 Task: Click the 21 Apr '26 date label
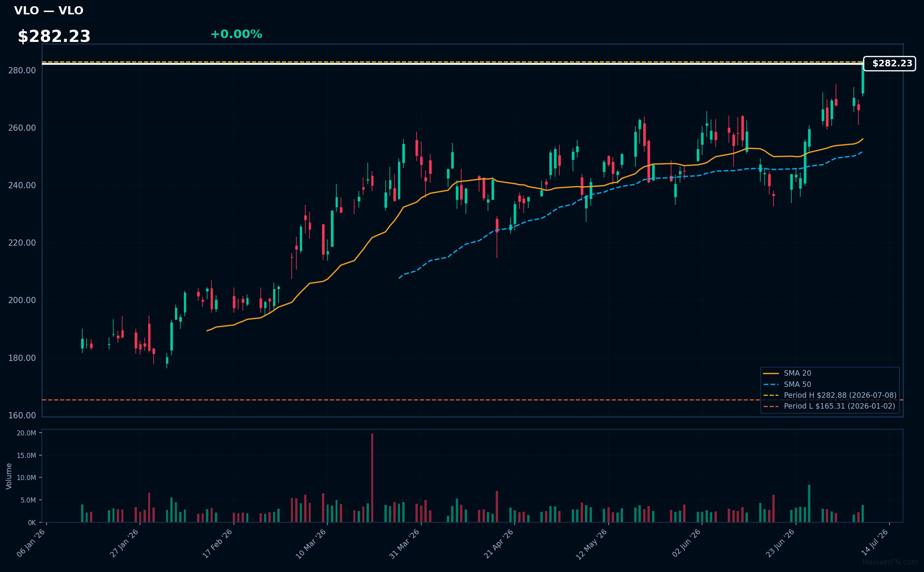pyautogui.click(x=499, y=543)
